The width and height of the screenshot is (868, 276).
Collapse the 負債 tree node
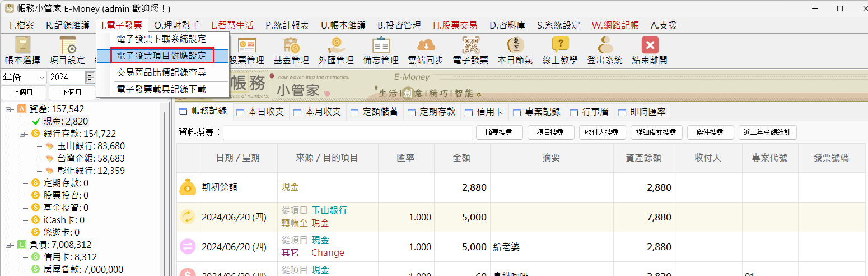pyautogui.click(x=9, y=245)
